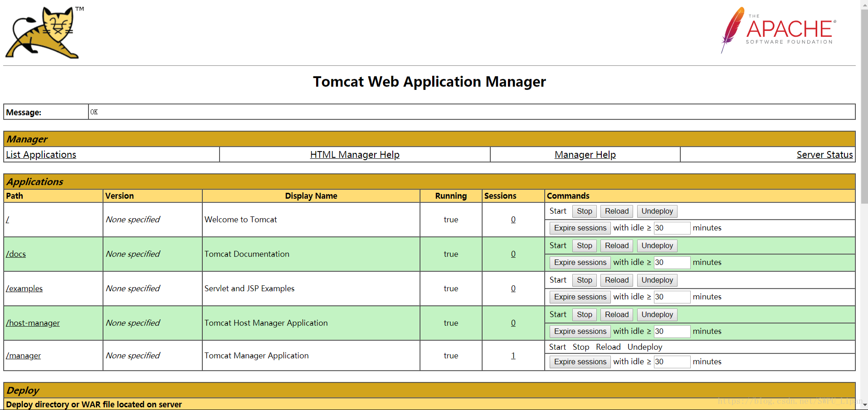The height and width of the screenshot is (410, 868).
Task: Click the Apache Software Foundation logo
Action: click(x=778, y=30)
